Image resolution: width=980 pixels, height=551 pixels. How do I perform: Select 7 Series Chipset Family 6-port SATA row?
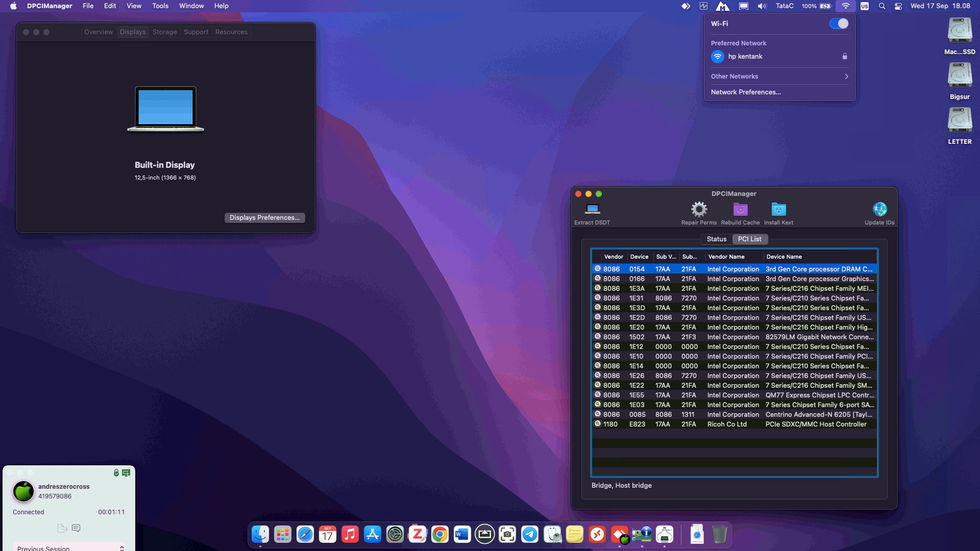click(734, 405)
